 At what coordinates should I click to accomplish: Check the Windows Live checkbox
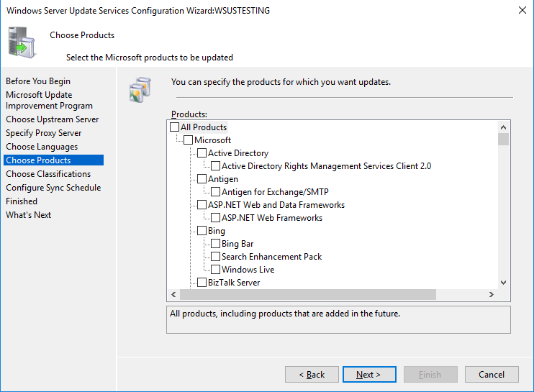(215, 269)
